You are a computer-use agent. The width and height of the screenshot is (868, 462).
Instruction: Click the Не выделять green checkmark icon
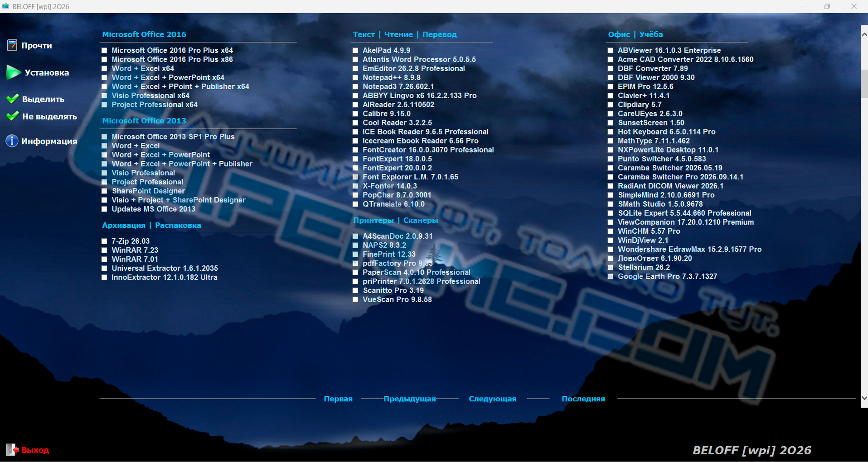[13, 116]
